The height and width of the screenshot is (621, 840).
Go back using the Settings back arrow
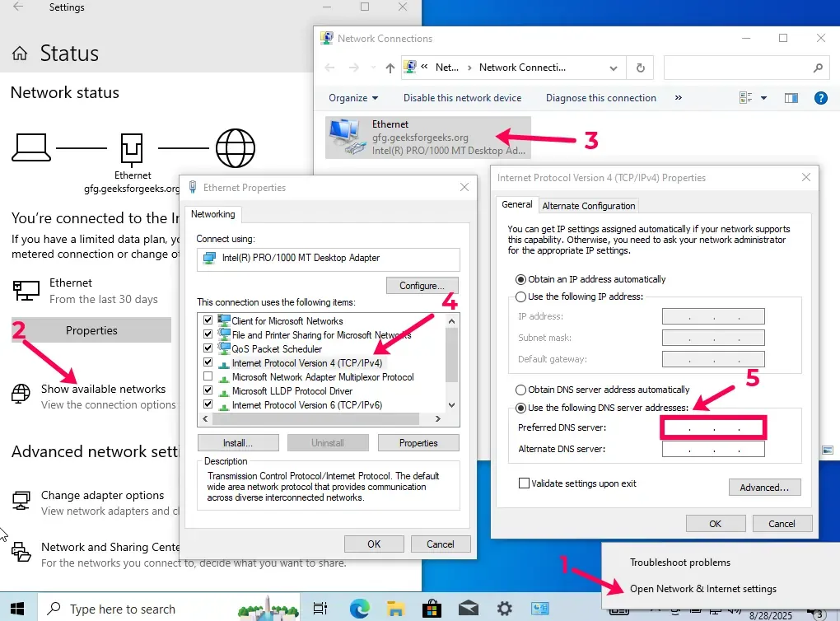(18, 7)
